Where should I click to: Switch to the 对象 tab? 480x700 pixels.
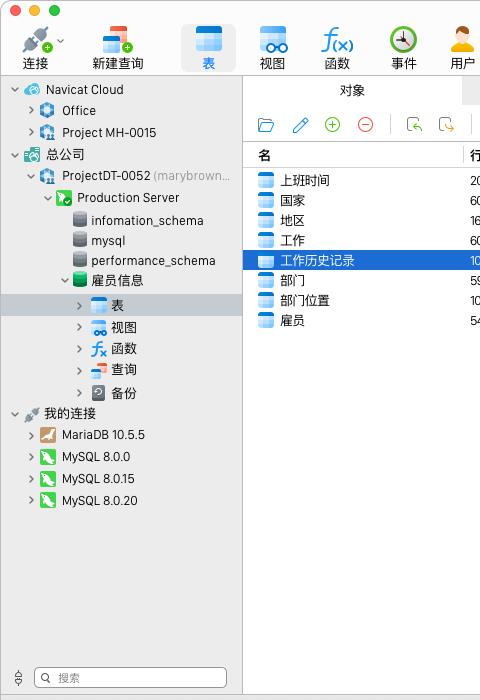coord(352,91)
